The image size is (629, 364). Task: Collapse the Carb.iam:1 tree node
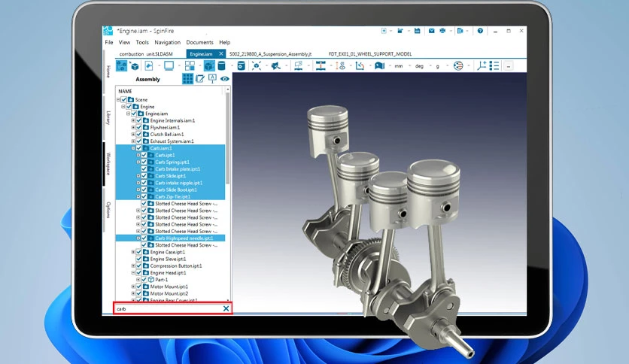133,148
